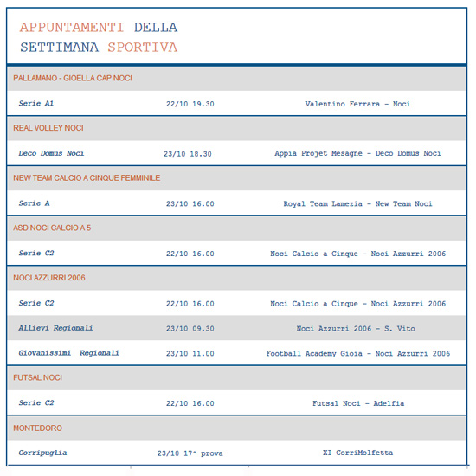Click the Noci Azzurri 2006 - S. Vito match
Screen dimensions: 476x476
coord(356,329)
